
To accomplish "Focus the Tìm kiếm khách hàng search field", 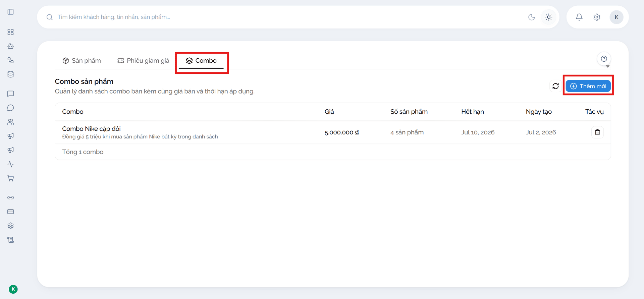I will [282, 17].
